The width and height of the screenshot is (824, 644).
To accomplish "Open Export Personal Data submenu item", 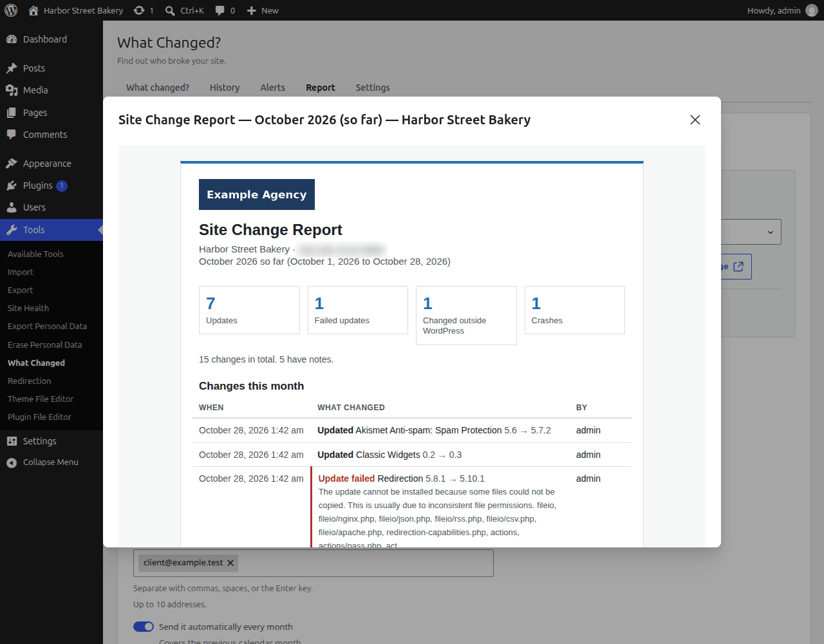I will [47, 327].
